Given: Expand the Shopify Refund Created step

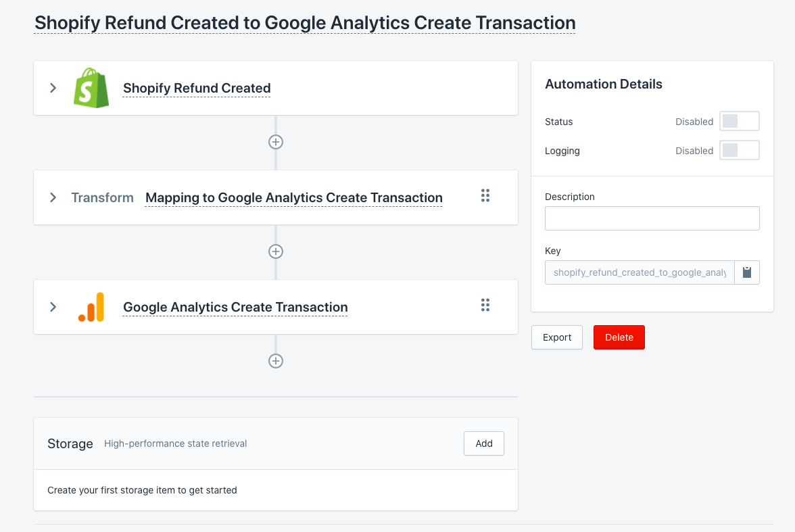Looking at the screenshot, I should (x=53, y=88).
